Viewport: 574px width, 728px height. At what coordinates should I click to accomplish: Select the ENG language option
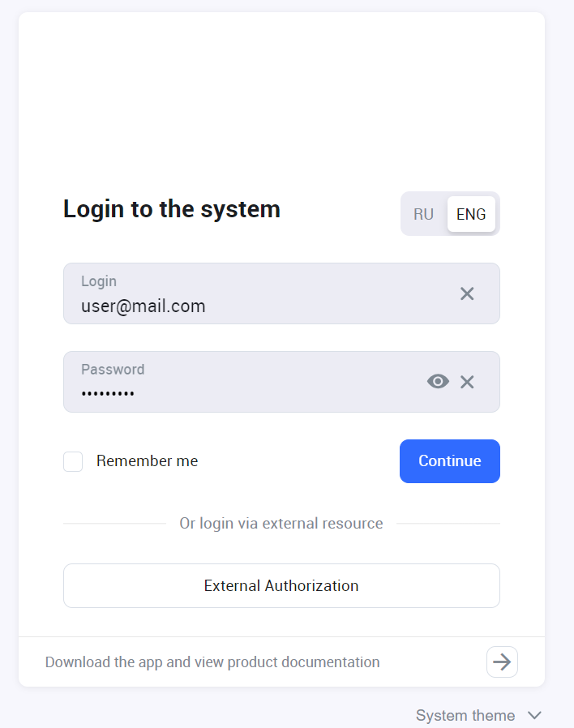tap(471, 214)
